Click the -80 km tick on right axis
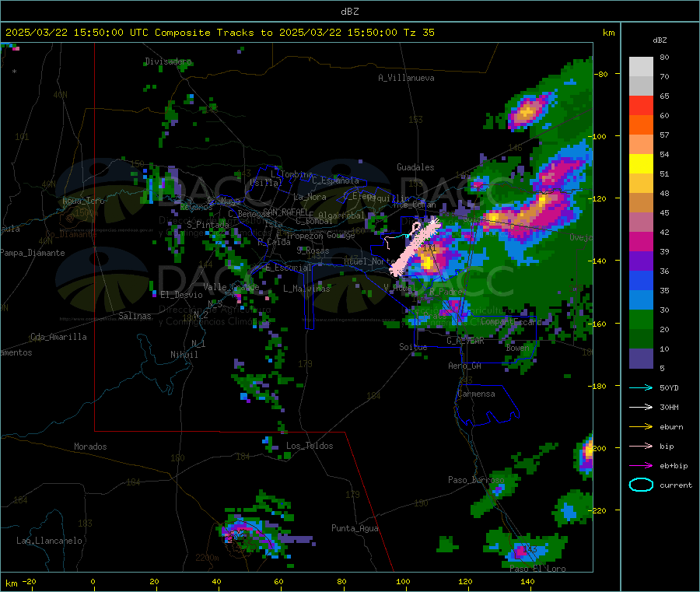 [x=601, y=74]
